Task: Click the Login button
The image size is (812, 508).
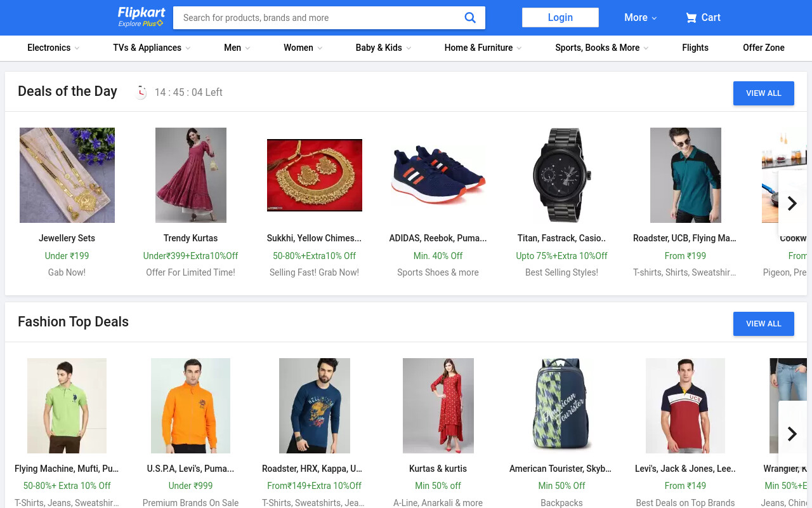Action: point(560,18)
